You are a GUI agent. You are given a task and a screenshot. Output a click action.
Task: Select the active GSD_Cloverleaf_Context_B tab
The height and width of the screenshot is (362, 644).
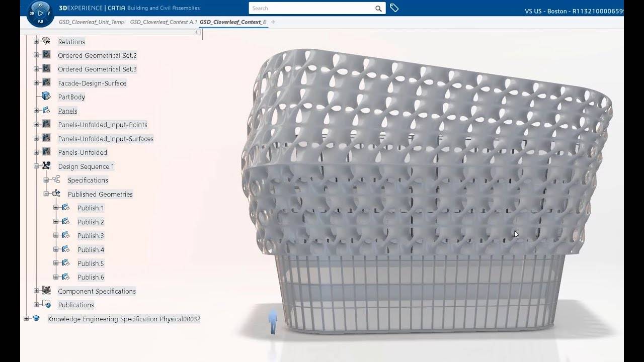(233, 22)
